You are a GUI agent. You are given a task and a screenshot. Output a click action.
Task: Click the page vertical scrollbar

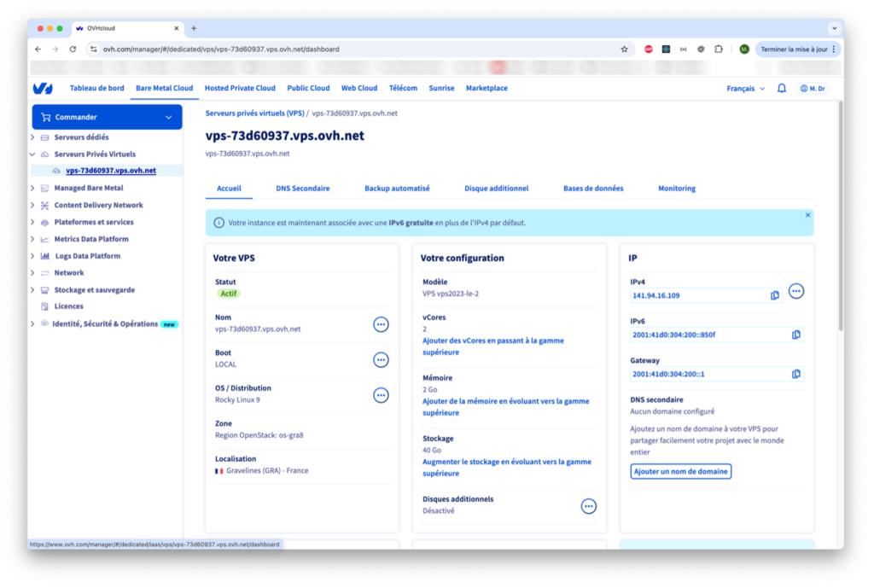841,216
